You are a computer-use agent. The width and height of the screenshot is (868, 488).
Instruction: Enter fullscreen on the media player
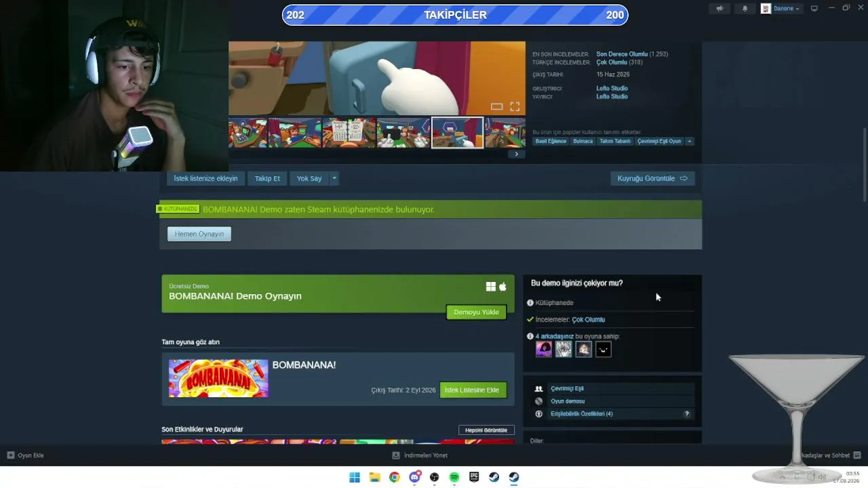point(515,106)
